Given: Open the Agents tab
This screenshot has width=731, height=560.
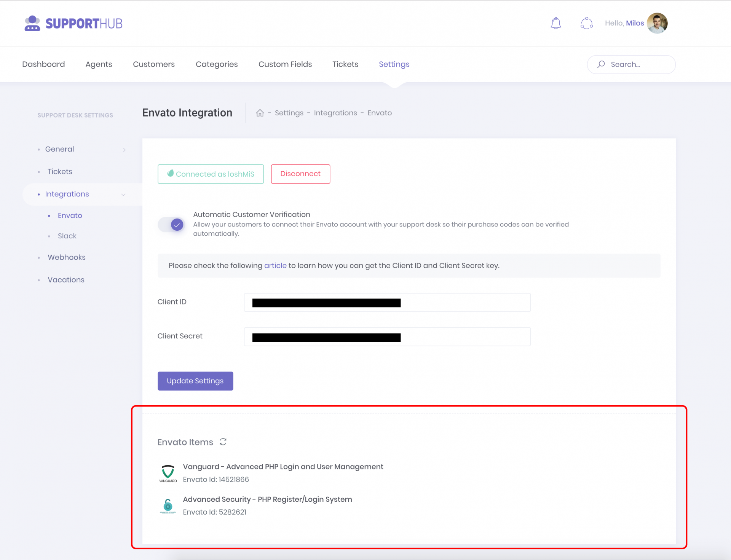Looking at the screenshot, I should click(x=99, y=64).
